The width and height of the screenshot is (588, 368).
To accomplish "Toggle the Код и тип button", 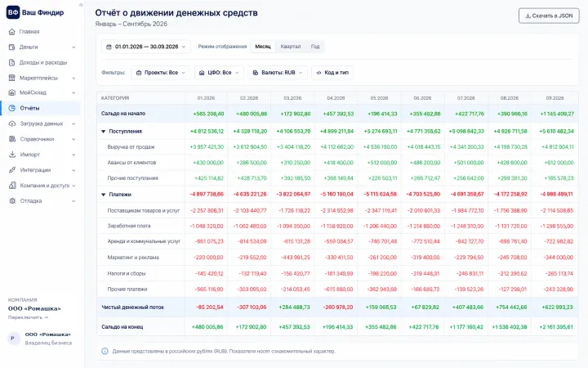I will point(332,73).
